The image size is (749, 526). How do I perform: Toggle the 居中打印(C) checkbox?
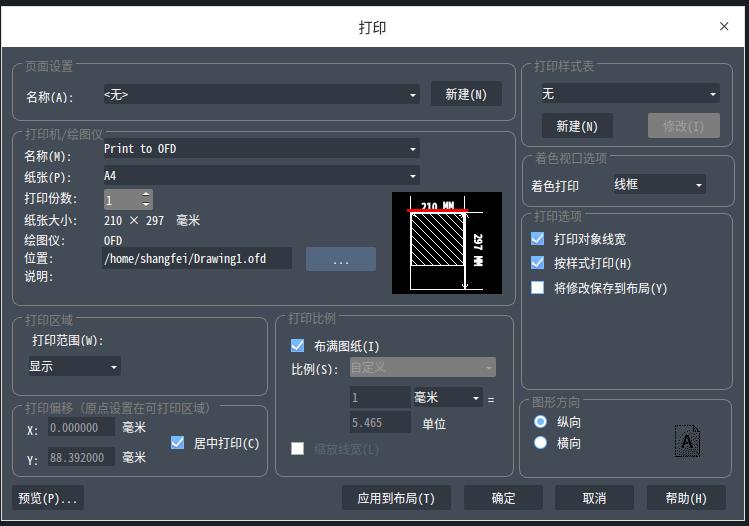(x=177, y=443)
